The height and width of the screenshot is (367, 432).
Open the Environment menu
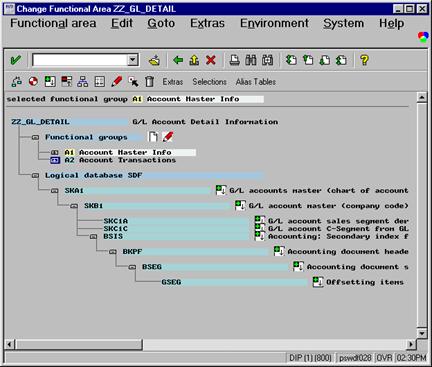click(274, 23)
